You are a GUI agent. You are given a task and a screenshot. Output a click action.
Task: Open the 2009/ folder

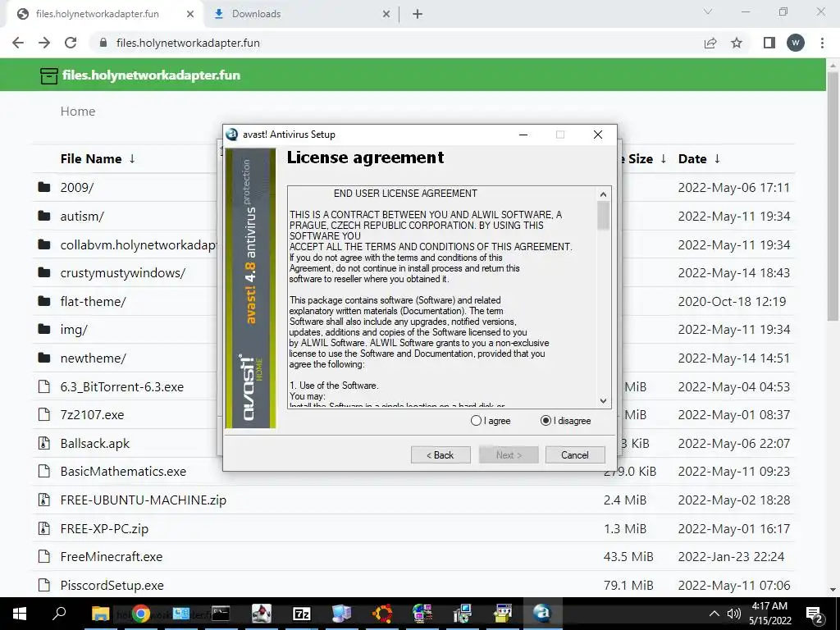tap(77, 188)
